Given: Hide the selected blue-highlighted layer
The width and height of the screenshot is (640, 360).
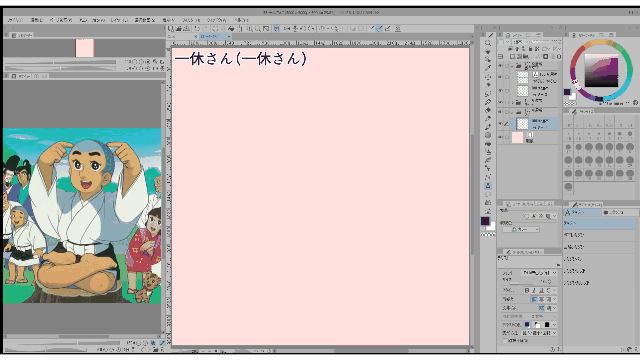Looking at the screenshot, I should point(500,123).
